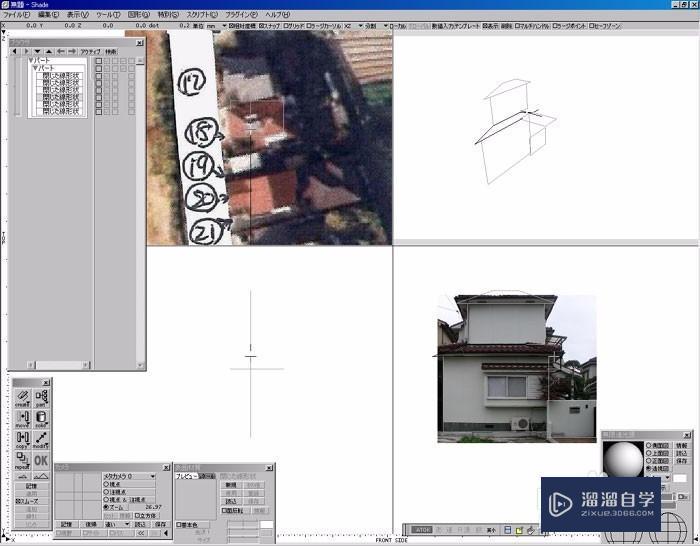Screen dimensions: 700x546
Task: Select the modify tool in toolbox
Action: [41, 440]
